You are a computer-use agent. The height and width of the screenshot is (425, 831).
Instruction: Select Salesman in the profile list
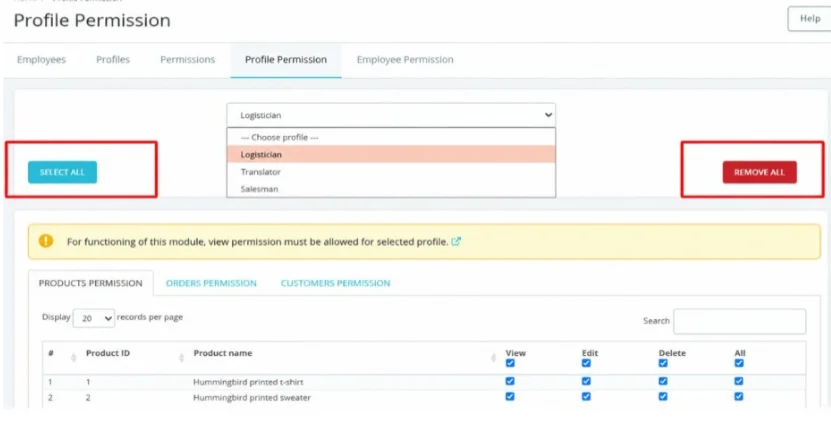[x=391, y=189]
